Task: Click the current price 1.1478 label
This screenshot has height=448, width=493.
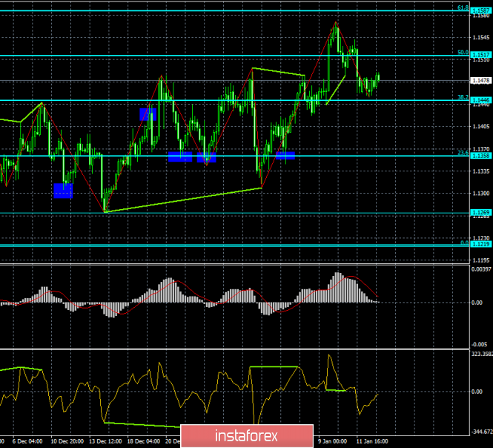Action: [x=481, y=80]
